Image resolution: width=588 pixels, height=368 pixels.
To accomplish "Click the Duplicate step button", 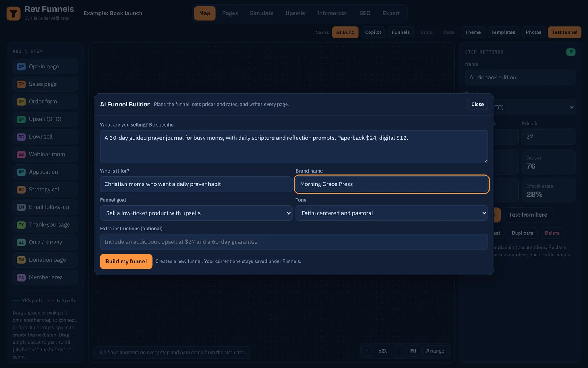I will 522,233.
